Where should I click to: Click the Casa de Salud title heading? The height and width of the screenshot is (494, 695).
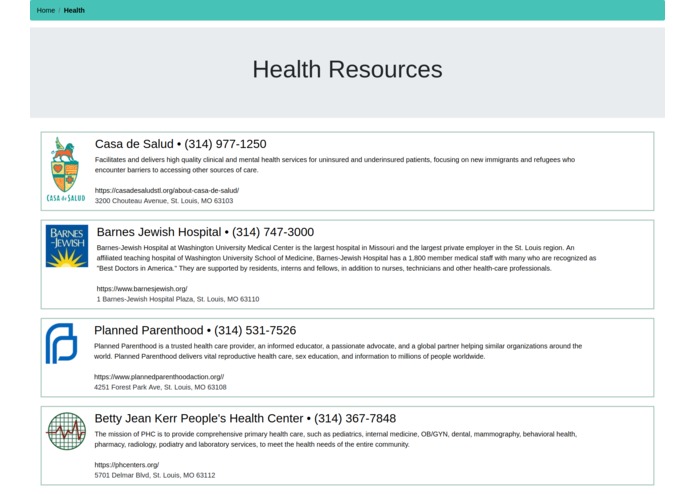pyautogui.click(x=180, y=144)
